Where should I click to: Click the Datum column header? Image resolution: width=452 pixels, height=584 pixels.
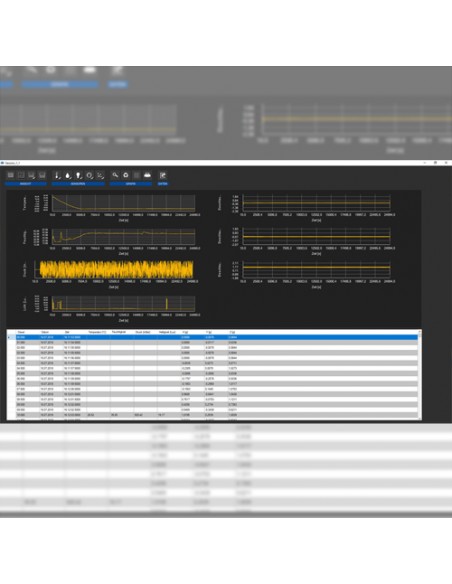(x=45, y=332)
